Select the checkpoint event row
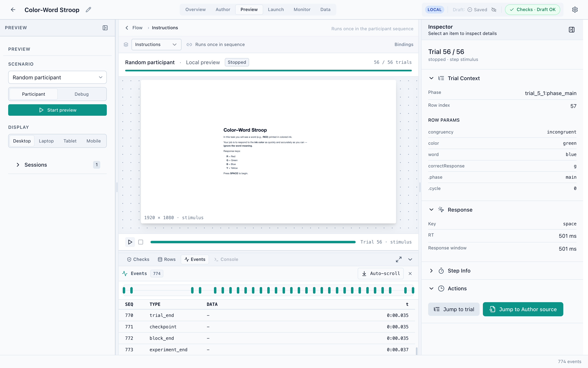Screen dimensions: 588x368 (267, 327)
